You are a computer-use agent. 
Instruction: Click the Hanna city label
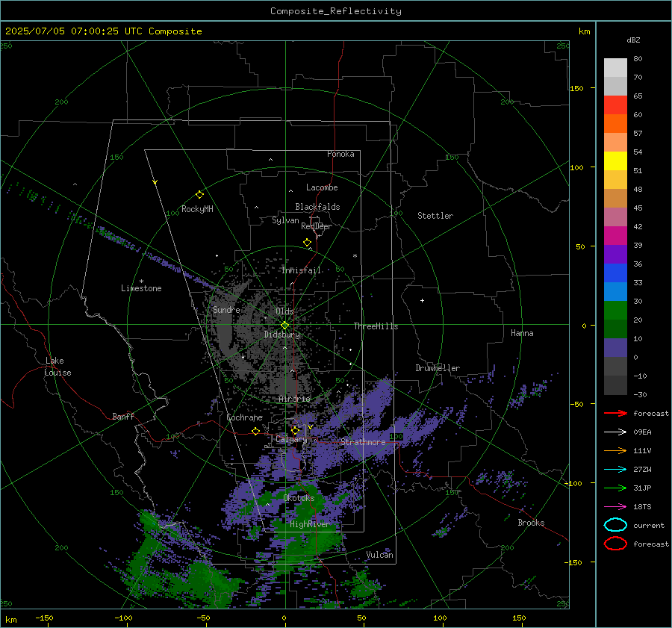[x=522, y=333]
